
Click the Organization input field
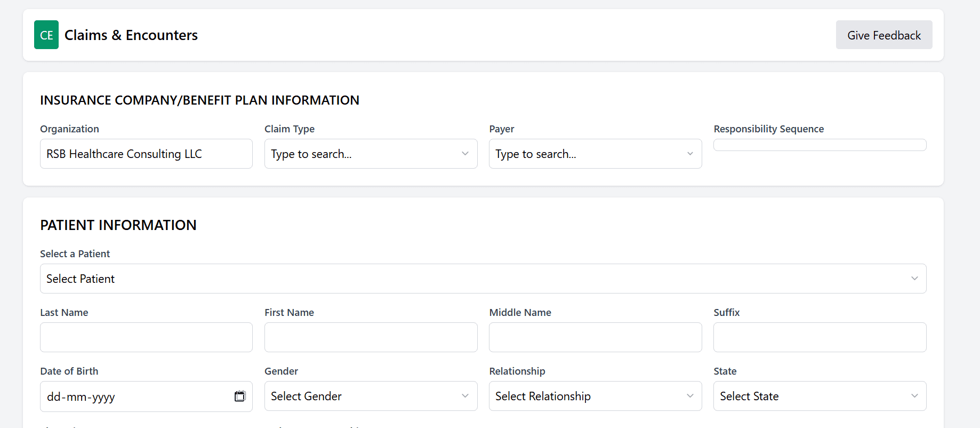click(x=146, y=154)
